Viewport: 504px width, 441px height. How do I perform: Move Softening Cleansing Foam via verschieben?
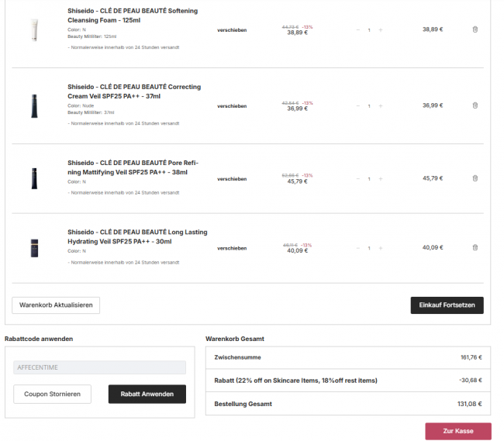[232, 30]
